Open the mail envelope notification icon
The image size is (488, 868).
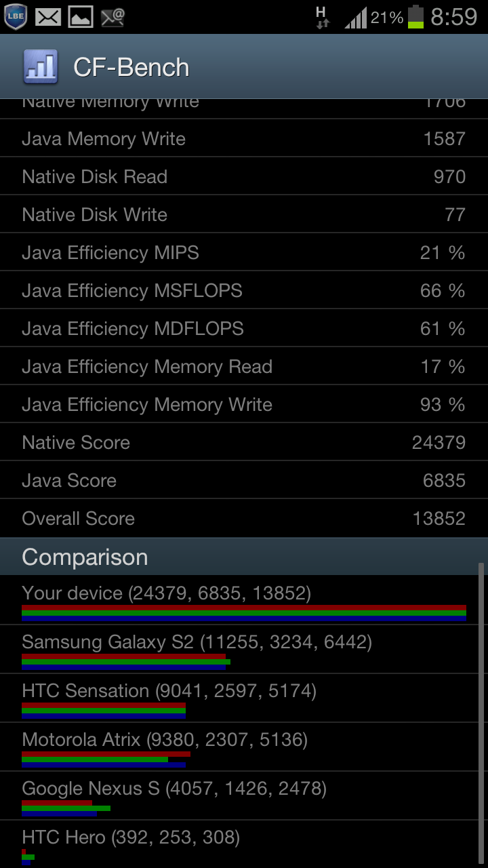pyautogui.click(x=48, y=18)
